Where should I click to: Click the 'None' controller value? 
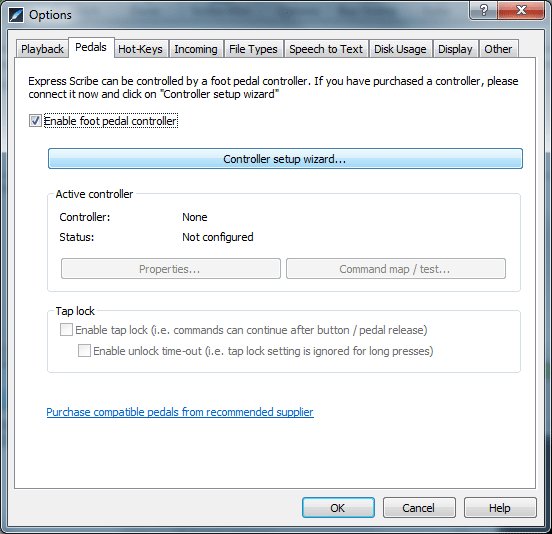[x=195, y=217]
